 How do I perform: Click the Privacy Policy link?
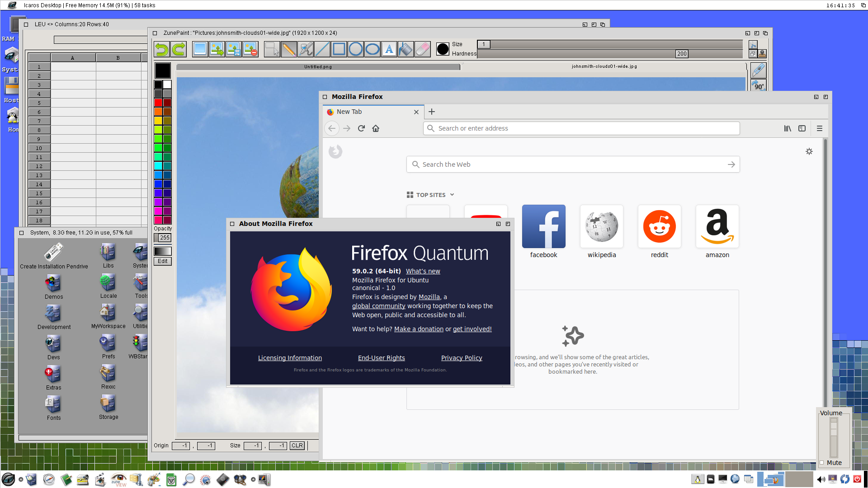tap(461, 358)
